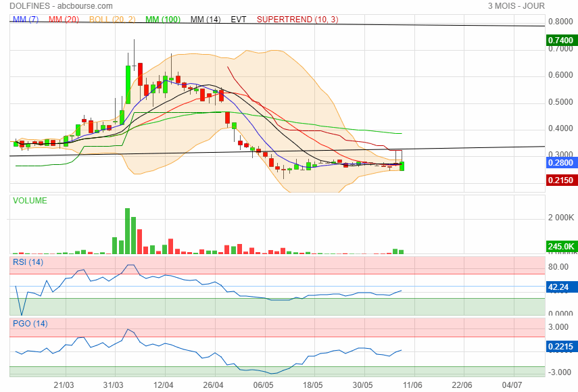This screenshot has width=578, height=392.
Task: Click the MM (20) legend label
Action: [64, 19]
